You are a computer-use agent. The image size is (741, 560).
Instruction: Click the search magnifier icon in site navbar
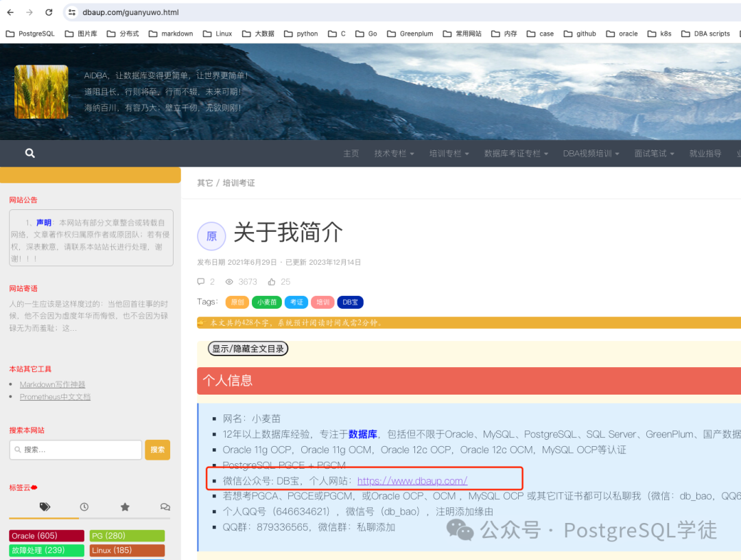[x=30, y=153]
